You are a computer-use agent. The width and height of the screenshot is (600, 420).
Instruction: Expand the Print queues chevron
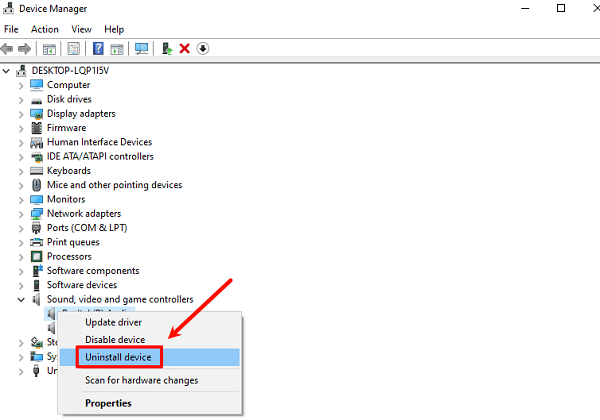coord(21,243)
